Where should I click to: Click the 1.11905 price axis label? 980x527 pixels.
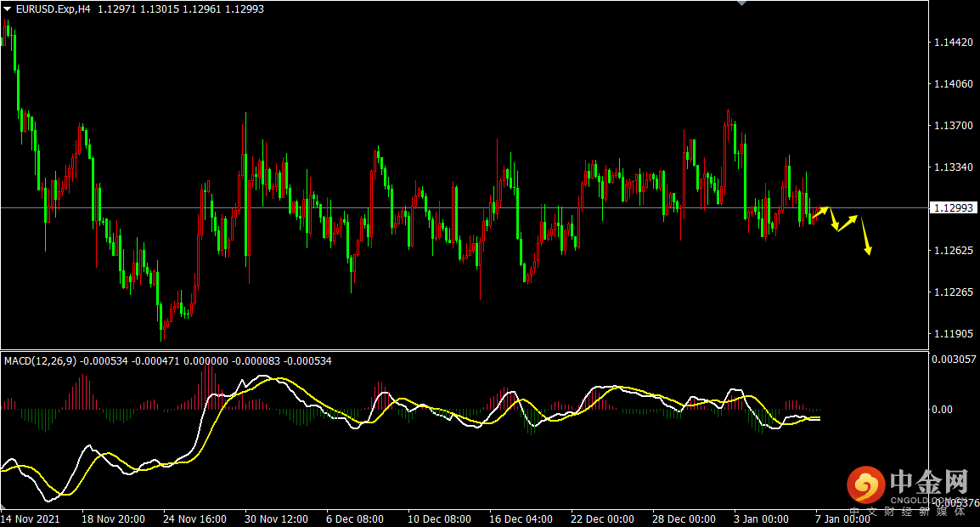coord(953,334)
